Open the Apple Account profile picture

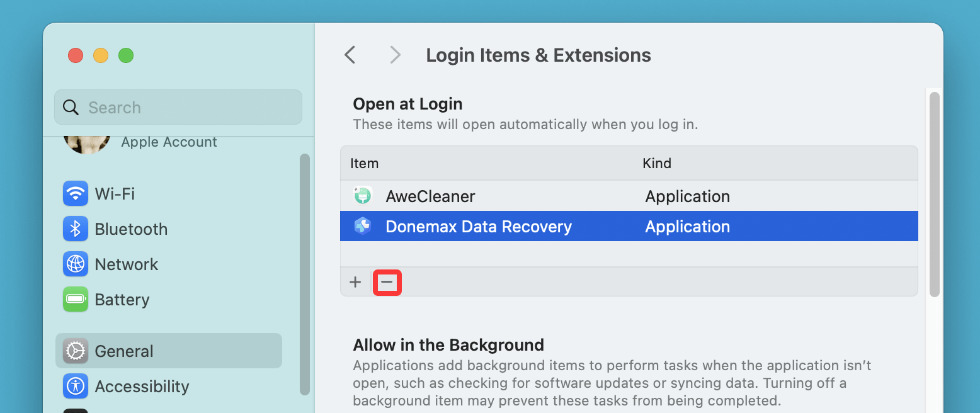pos(86,144)
